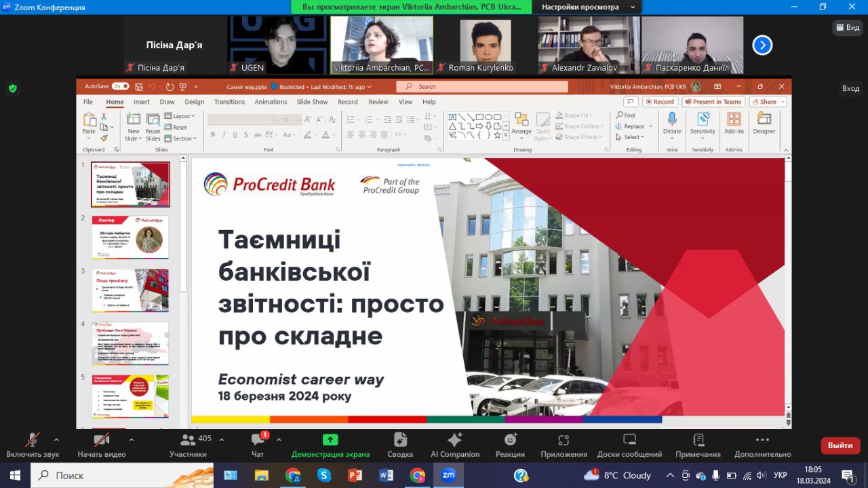Toggle justify text alignment
This screenshot has height=488, width=868.
[x=383, y=134]
